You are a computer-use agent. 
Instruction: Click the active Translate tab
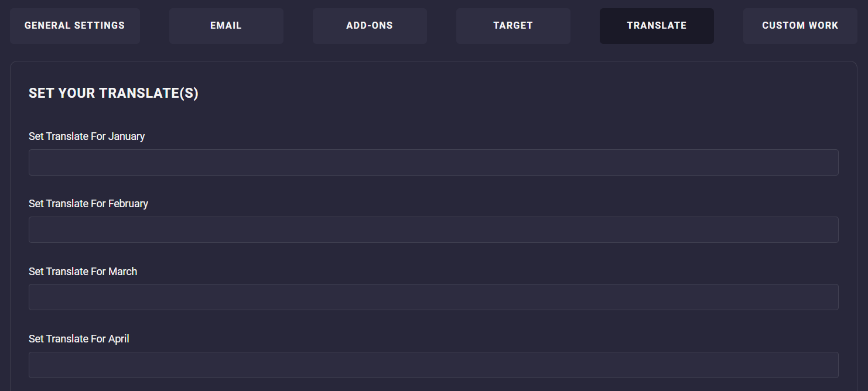(657, 26)
